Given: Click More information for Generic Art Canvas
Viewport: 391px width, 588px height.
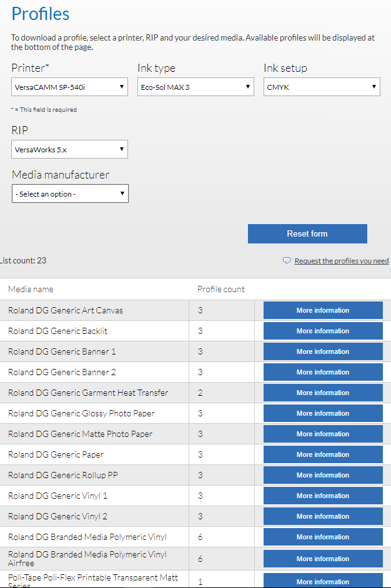Looking at the screenshot, I should 323,310.
